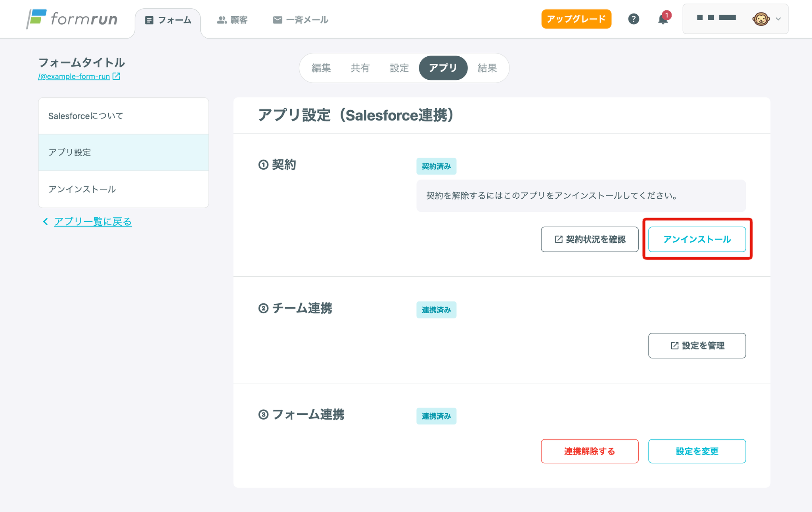Image resolution: width=812 pixels, height=512 pixels.
Task: Select the 共有 tab
Action: (x=360, y=68)
